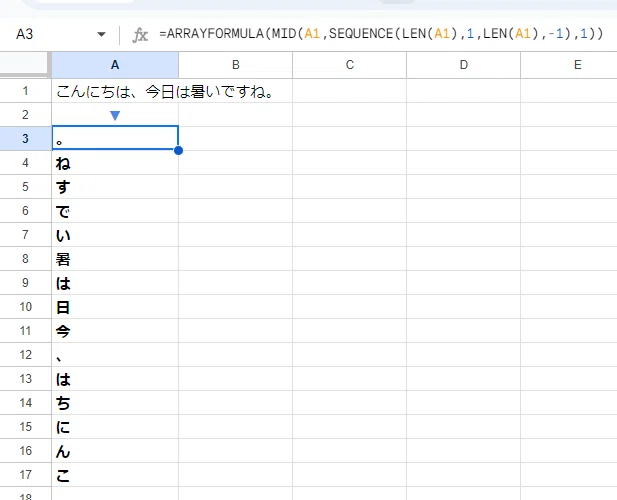Select cell containing い

(115, 234)
